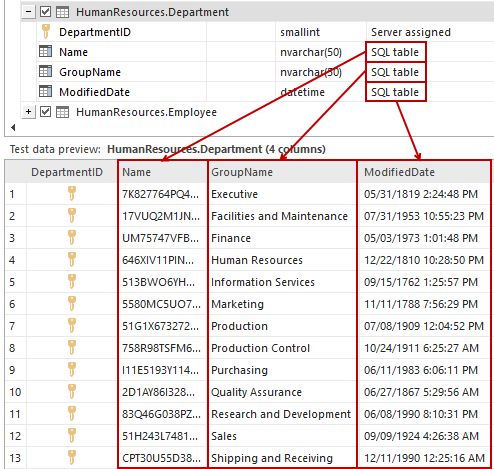Click the HumanResources.Employee table icon
Screen dimensions: 494x469
[x=62, y=112]
